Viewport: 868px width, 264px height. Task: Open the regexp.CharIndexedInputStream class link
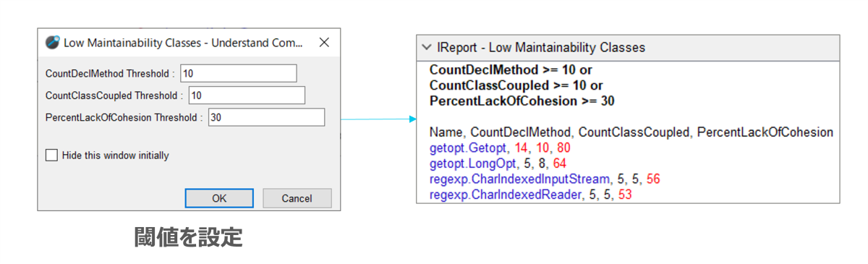point(519,179)
